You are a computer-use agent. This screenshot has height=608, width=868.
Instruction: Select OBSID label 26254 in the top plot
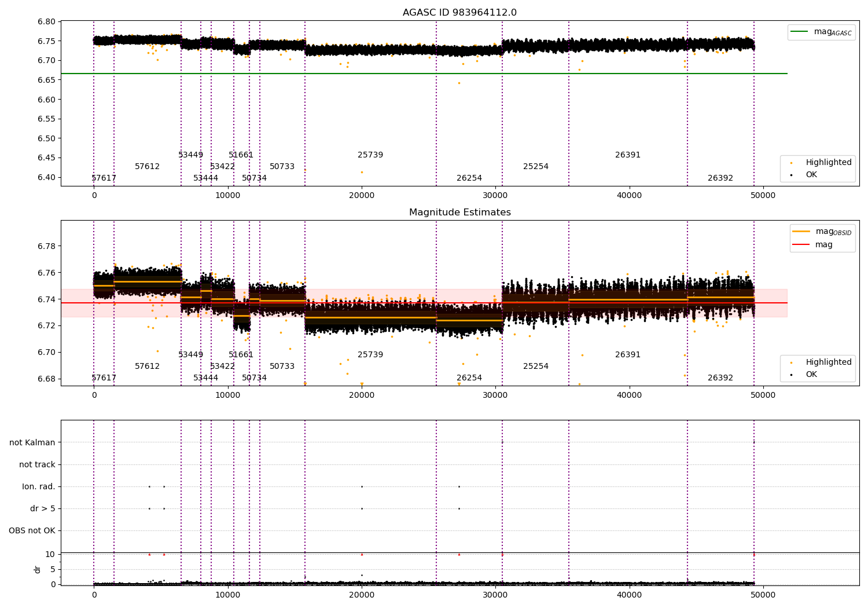coord(469,178)
